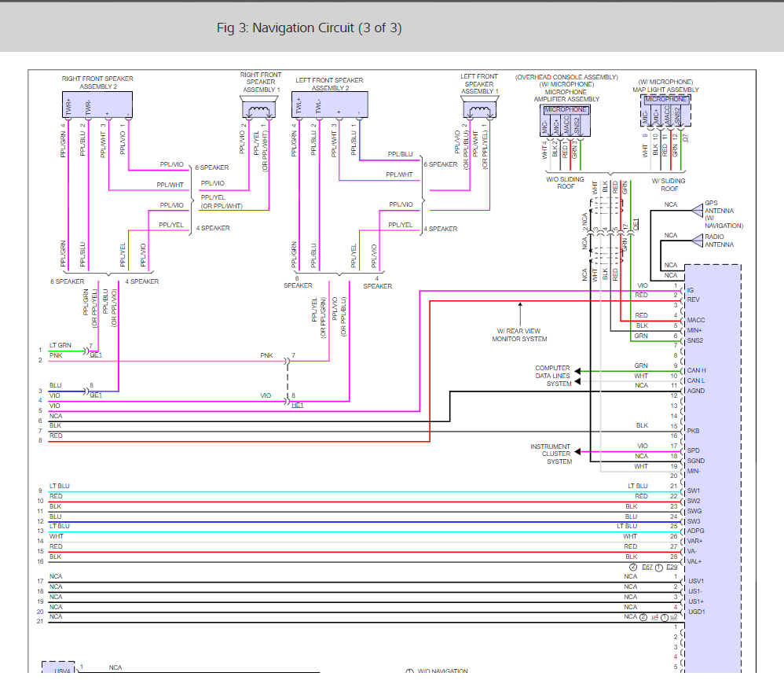Click the PKB pin label on the navigation unit
Screen dimensions: 784x680
(693, 431)
